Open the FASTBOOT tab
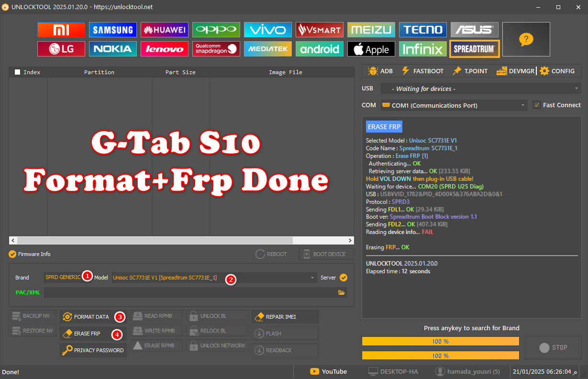The image size is (588, 379). (x=422, y=71)
